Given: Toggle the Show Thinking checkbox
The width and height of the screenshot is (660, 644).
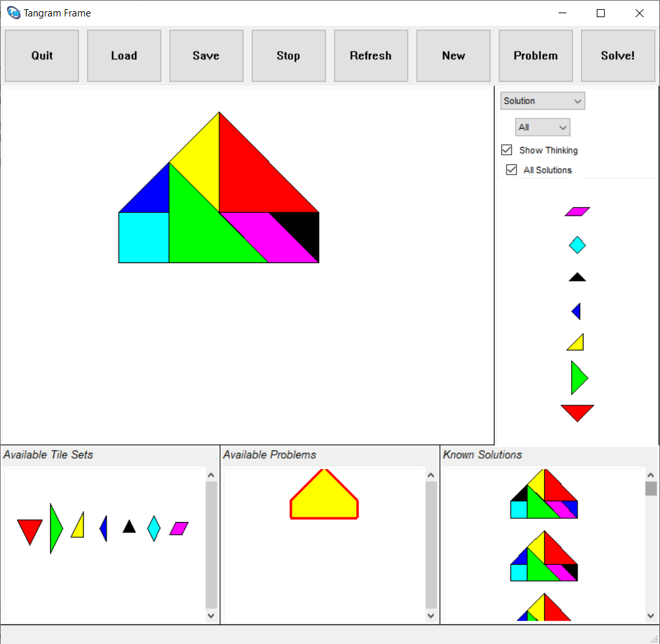Looking at the screenshot, I should [507, 150].
